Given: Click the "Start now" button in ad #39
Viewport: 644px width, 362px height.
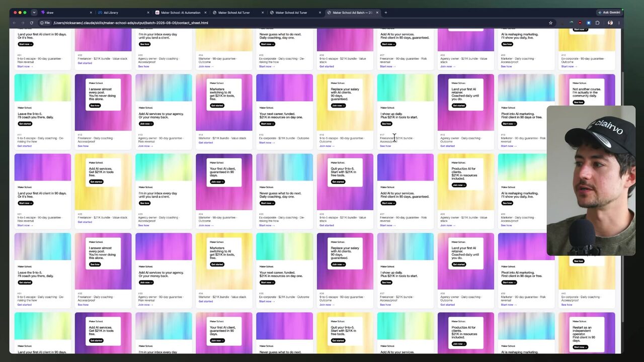Looking at the screenshot, I should pos(509,283).
